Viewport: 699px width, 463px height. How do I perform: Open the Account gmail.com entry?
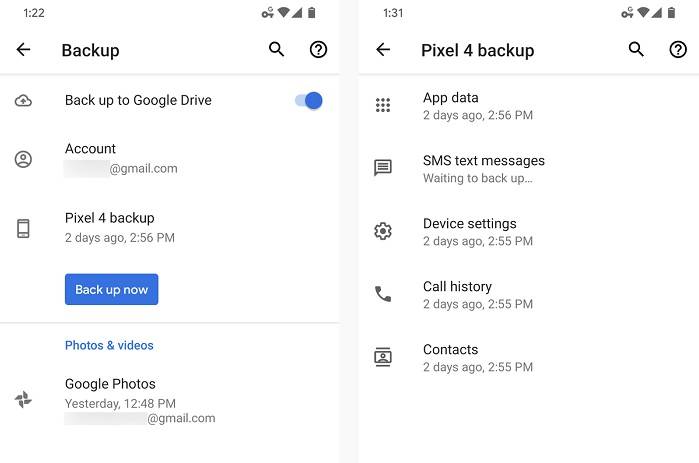point(169,159)
